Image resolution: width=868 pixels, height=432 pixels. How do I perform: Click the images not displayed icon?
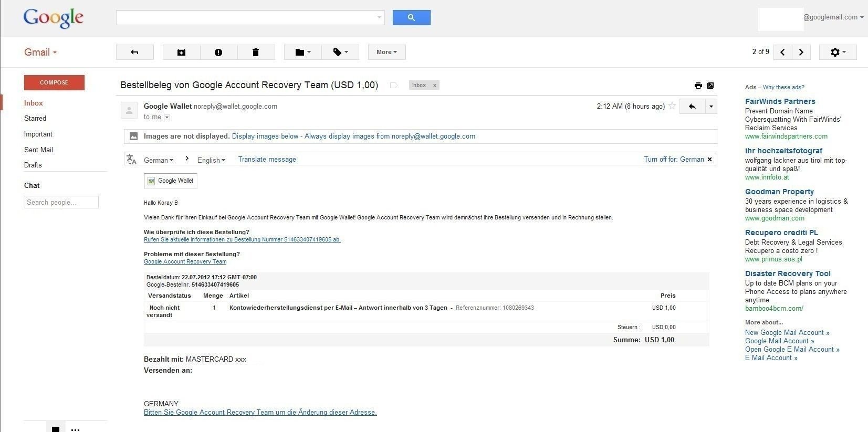[x=133, y=136]
